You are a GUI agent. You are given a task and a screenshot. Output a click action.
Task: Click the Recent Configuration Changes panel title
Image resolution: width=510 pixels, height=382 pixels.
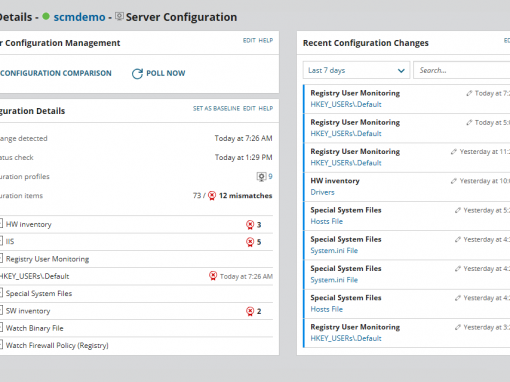click(366, 43)
